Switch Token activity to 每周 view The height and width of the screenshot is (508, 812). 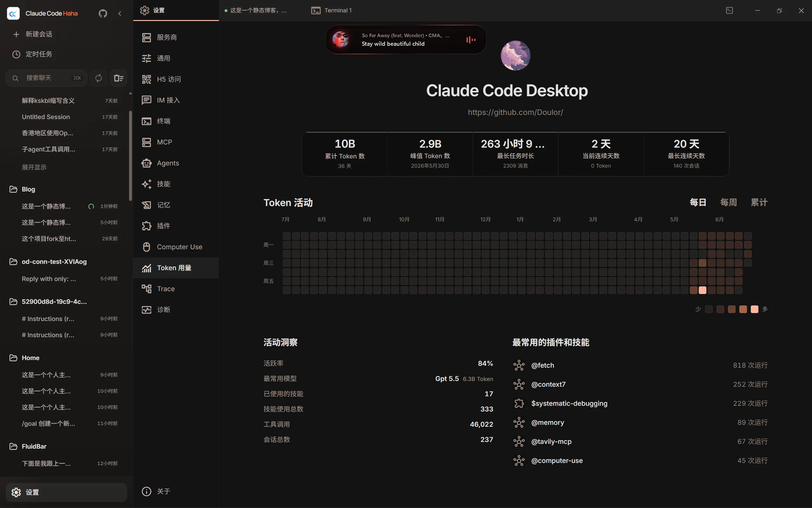point(729,202)
